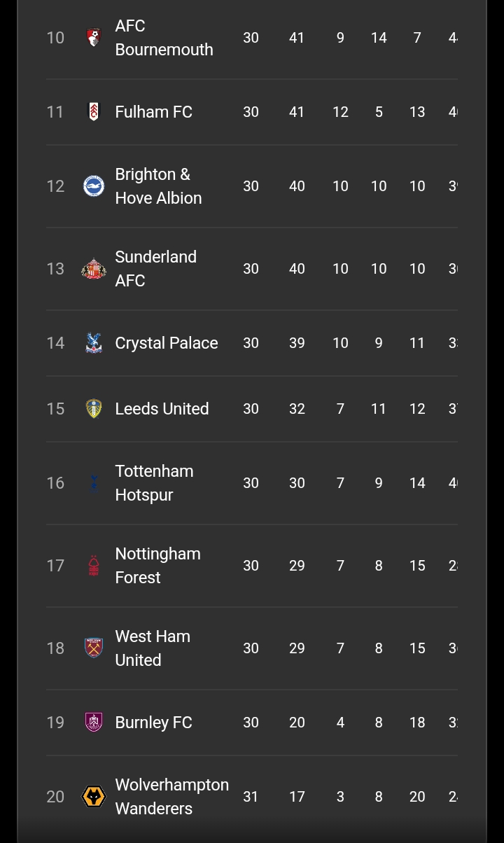Tap the Nottingham Forest tree crest
This screenshot has width=504, height=843.
click(x=93, y=566)
